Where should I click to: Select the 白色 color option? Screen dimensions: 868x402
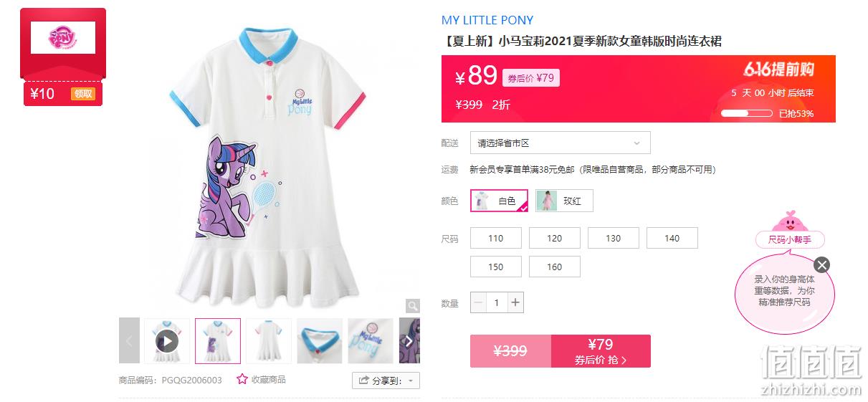[499, 201]
